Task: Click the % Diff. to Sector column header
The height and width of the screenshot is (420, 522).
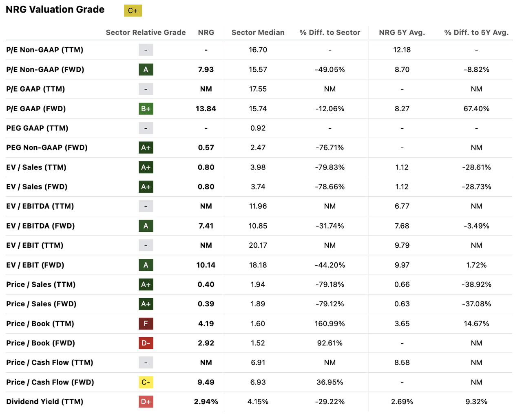Action: pos(330,33)
